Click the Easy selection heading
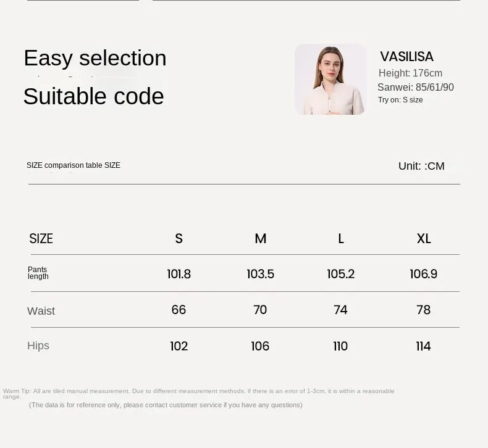 click(95, 58)
